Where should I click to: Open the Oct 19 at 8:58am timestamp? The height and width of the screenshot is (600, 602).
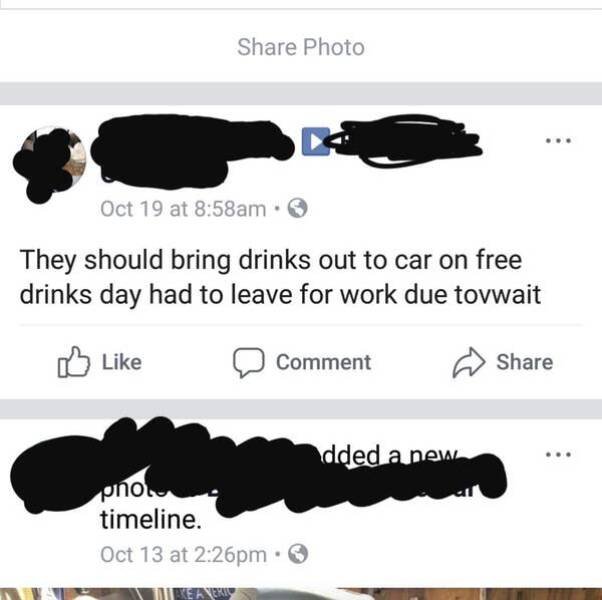point(183,209)
